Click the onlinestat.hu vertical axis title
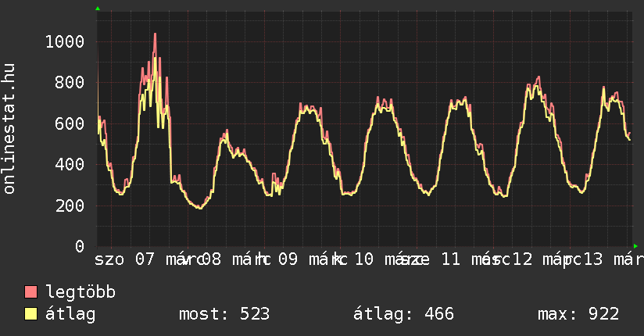The image size is (644, 336). pos(10,128)
